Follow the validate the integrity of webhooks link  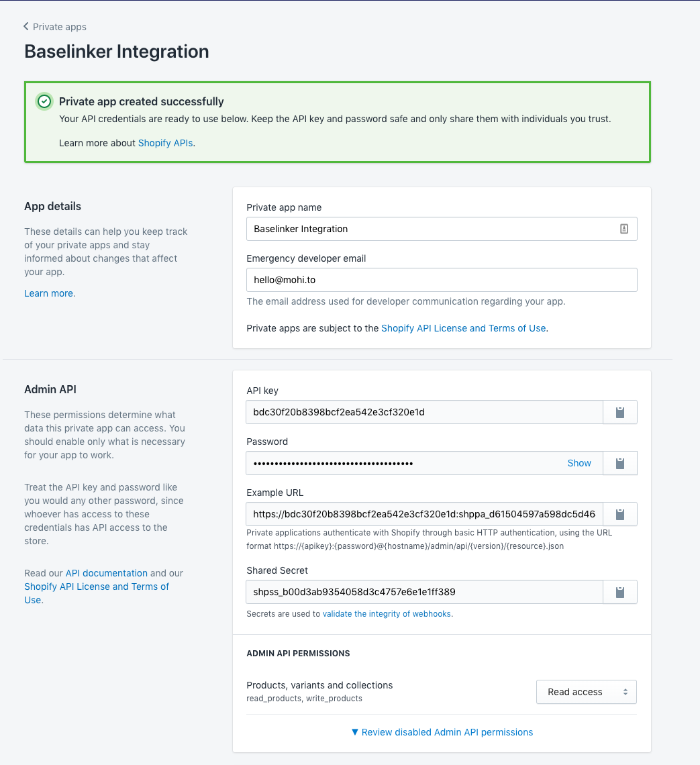pos(387,613)
